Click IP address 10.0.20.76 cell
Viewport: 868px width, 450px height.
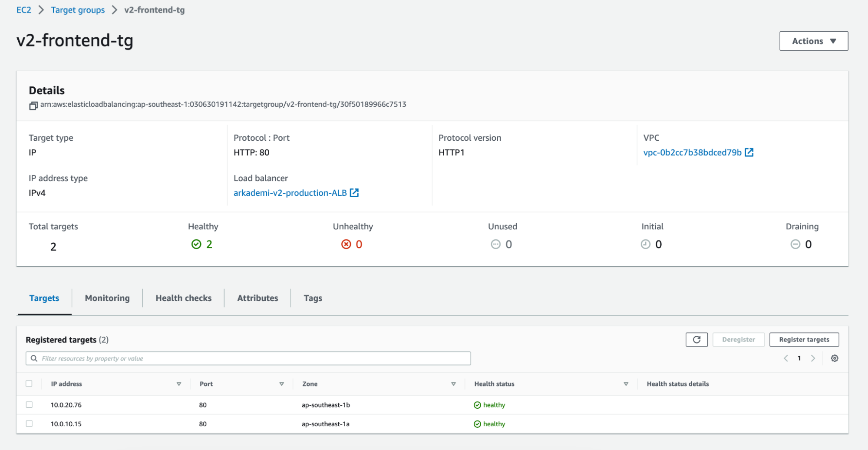(x=66, y=405)
